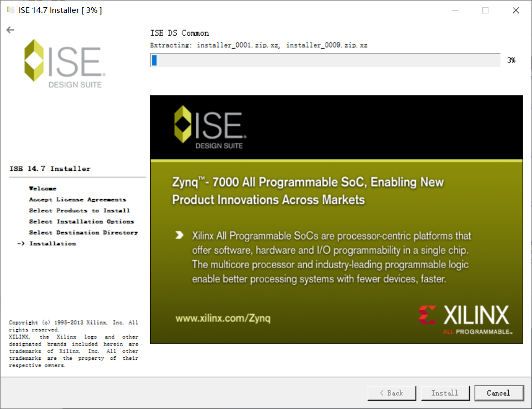Viewport: 532px width, 409px height.
Task: Click the Back button
Action: (x=392, y=393)
